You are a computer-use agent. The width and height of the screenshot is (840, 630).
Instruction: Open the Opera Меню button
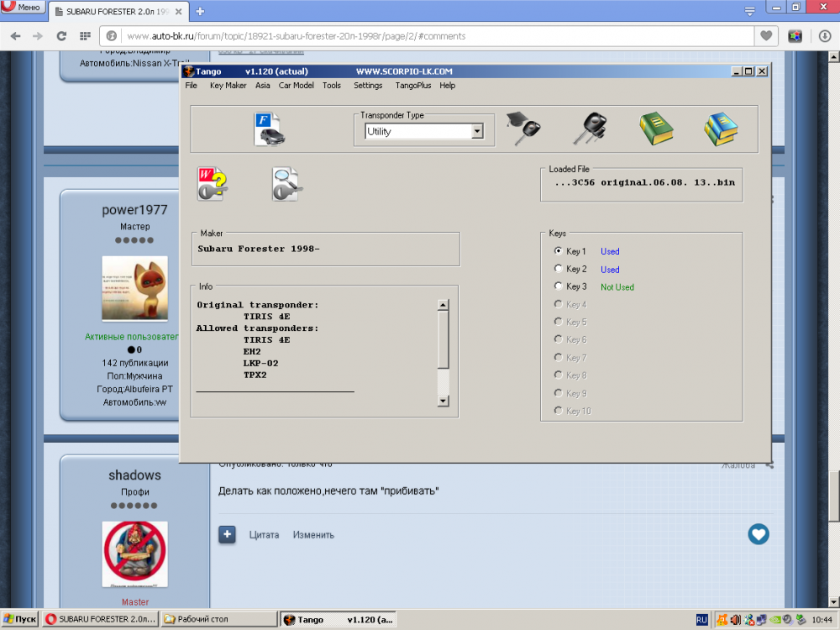pos(22,7)
